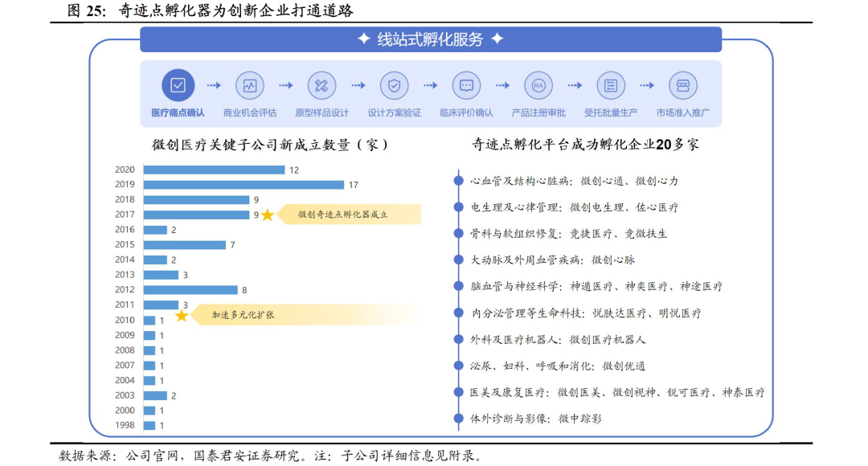
Task: Select the 受托批量生产 step label
Action: tap(611, 113)
